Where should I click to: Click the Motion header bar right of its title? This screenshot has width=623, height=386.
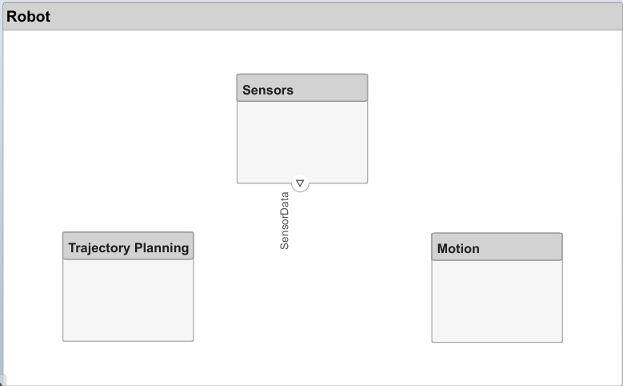pyautogui.click(x=520, y=247)
